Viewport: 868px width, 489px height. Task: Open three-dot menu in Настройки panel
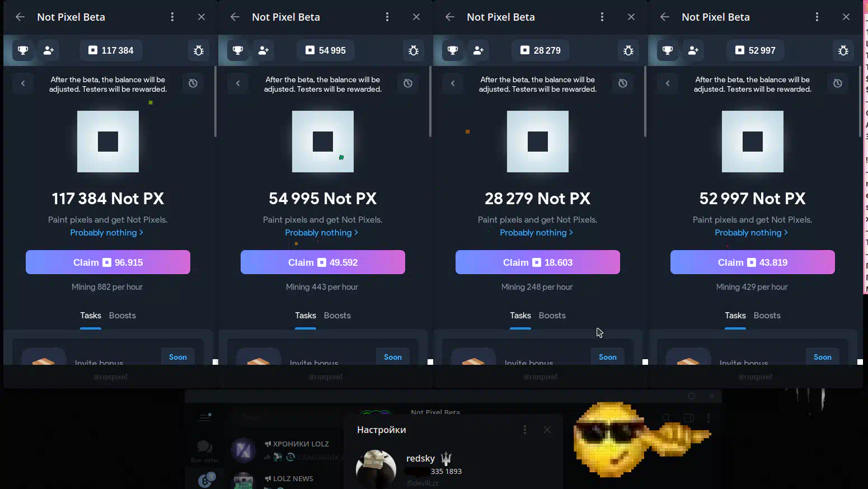pyautogui.click(x=524, y=430)
